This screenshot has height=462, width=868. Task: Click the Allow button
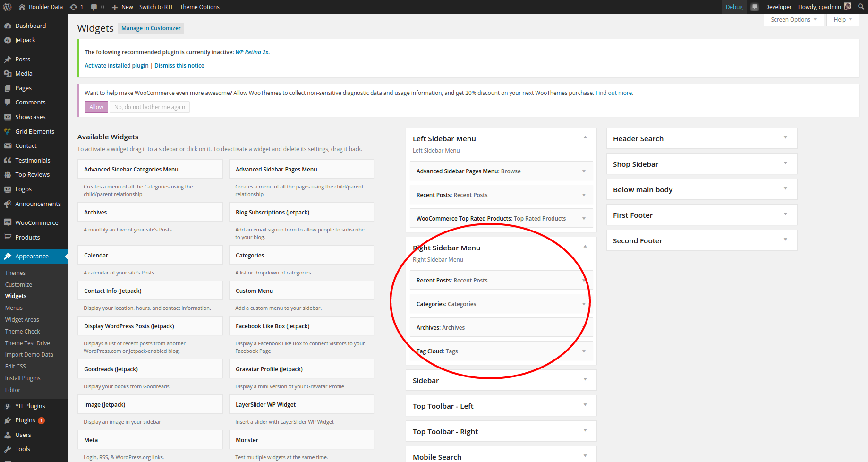tap(96, 107)
